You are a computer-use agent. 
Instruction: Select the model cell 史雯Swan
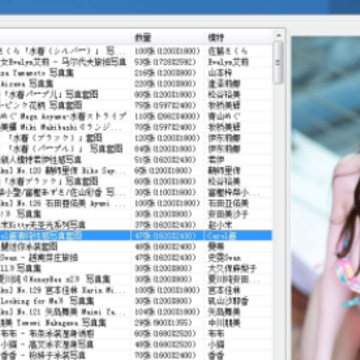(224, 257)
